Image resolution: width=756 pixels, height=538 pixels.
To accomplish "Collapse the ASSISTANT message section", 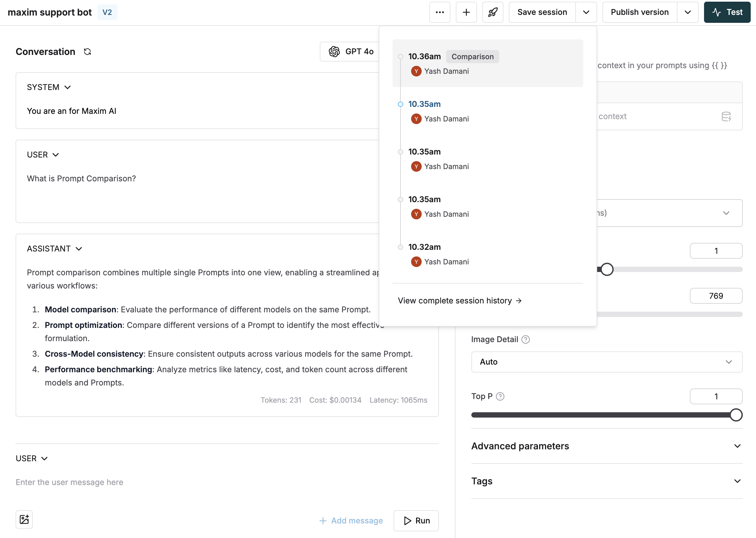I will 79,248.
